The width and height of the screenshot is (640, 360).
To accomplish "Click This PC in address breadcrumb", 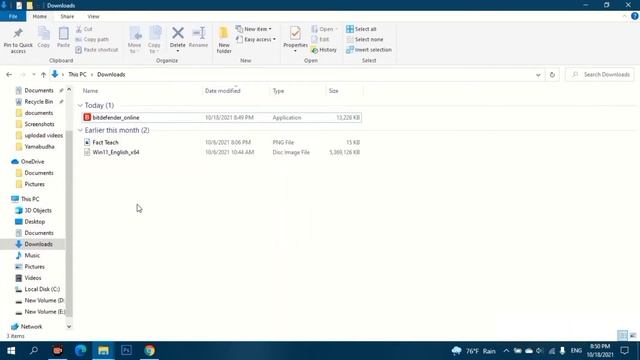I will tap(77, 74).
